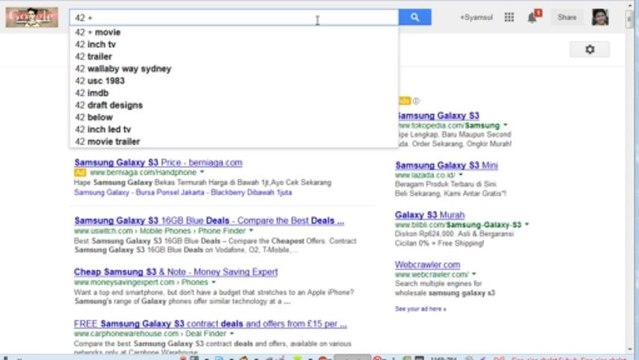Image resolution: width=639 pixels, height=360 pixels.
Task: Open the profile avatar menu
Action: 600,17
